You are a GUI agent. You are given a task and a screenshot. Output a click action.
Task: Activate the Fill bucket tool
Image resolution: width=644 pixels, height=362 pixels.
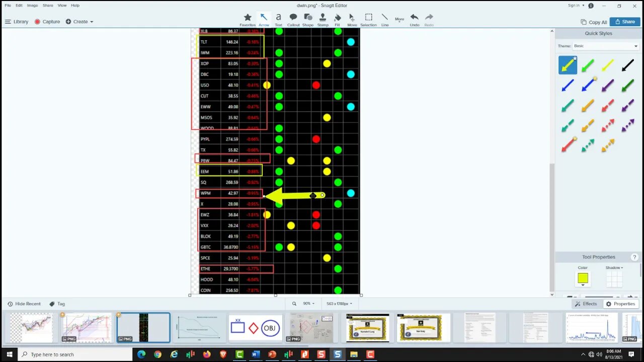coord(337,19)
